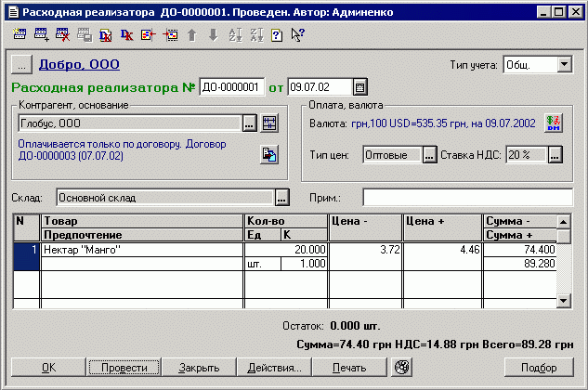Open the Тип цен ellipsis selector

click(429, 154)
